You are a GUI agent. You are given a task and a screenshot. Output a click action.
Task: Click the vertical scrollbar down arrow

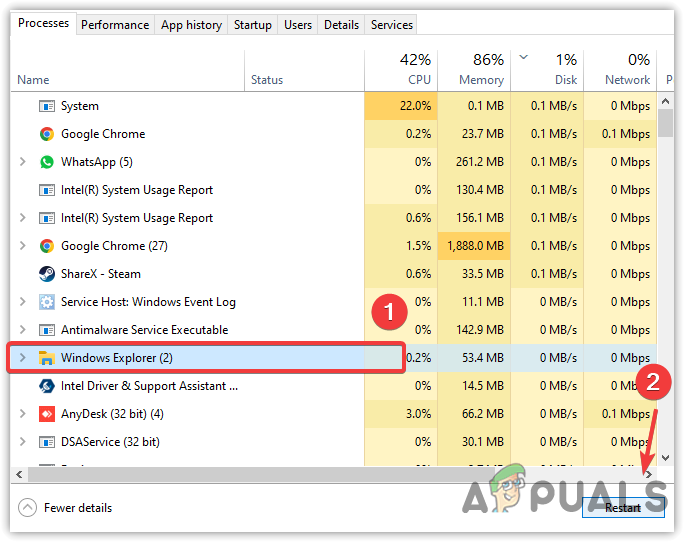click(665, 458)
